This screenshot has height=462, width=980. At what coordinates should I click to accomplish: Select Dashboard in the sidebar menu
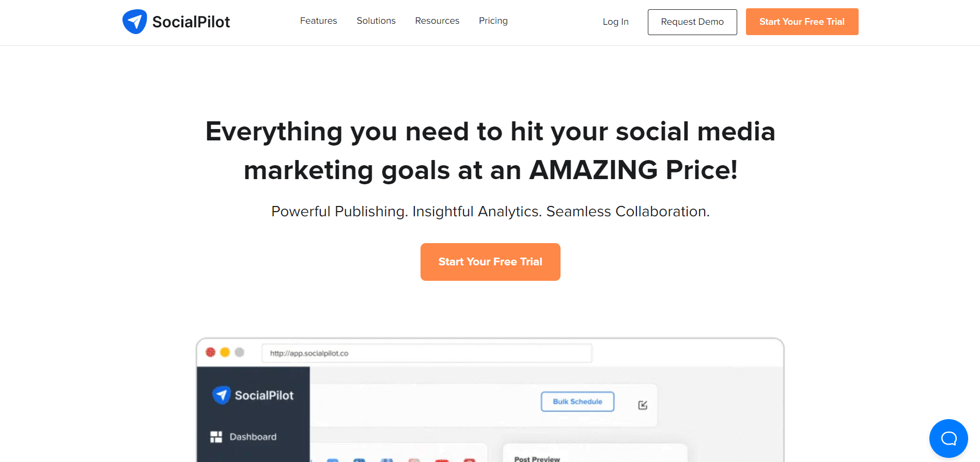(252, 436)
